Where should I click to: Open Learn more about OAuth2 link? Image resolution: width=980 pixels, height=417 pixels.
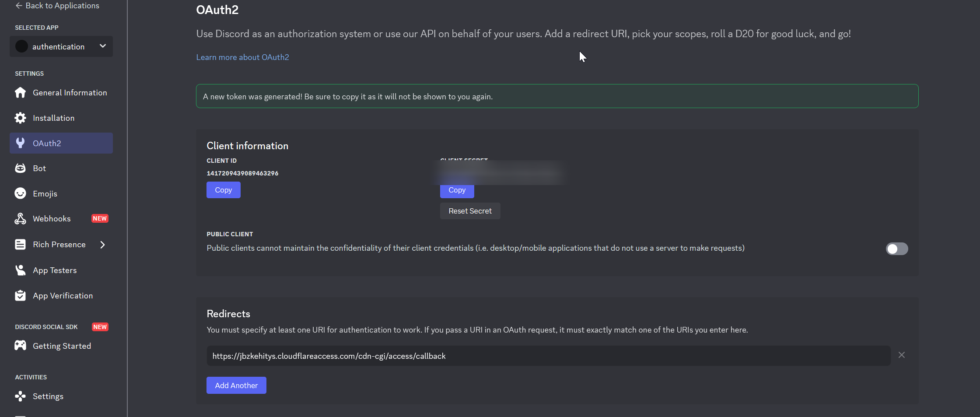(x=242, y=57)
